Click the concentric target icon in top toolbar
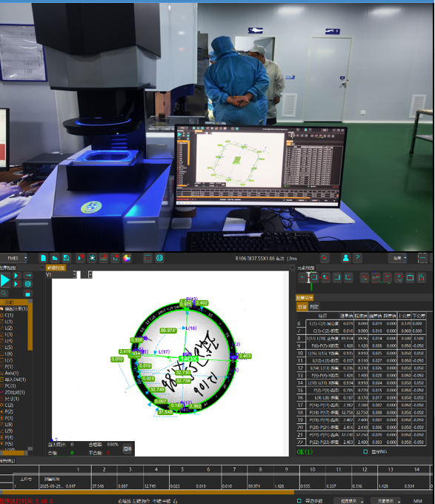Viewport: 435px width, 504px height. (159, 258)
